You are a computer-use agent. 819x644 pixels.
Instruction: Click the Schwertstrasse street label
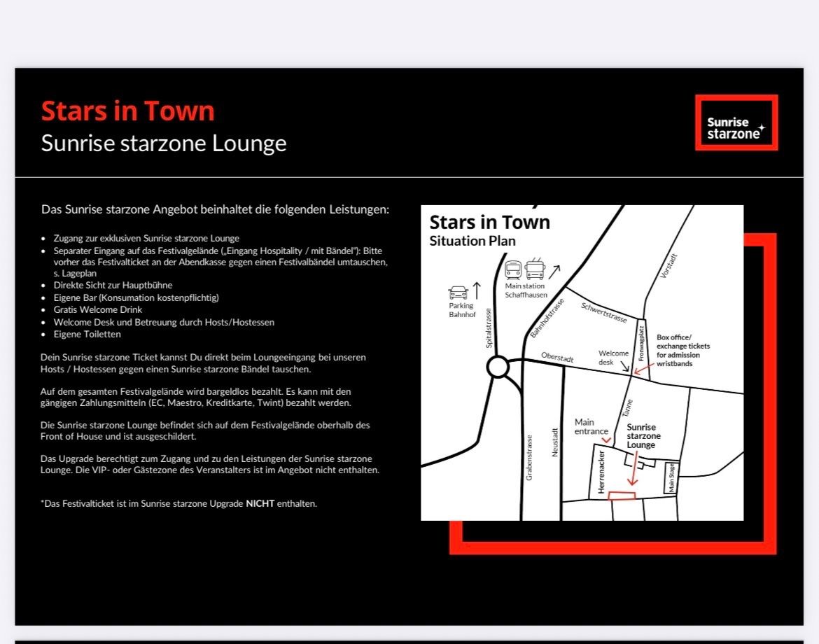pyautogui.click(x=604, y=312)
